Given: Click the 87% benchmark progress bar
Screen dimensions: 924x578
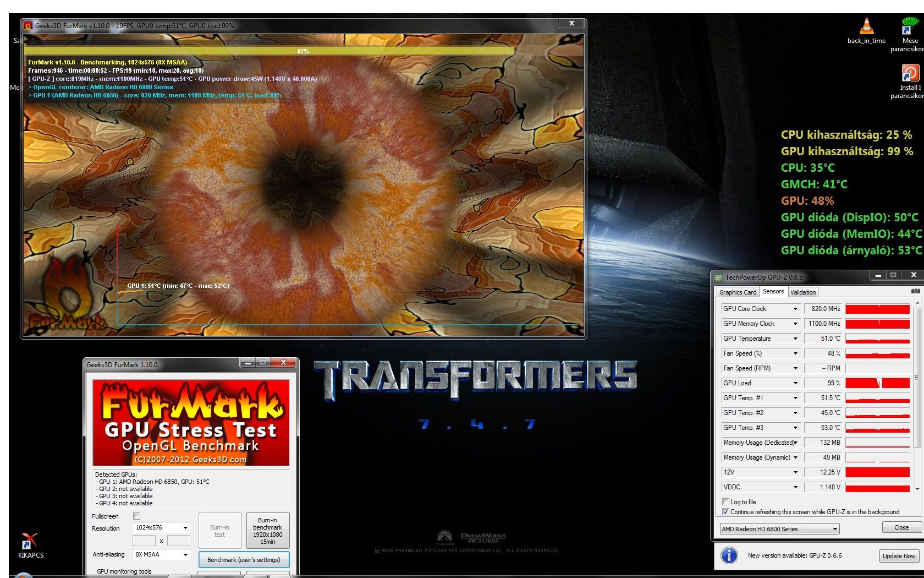Looking at the screenshot, I should point(303,51).
